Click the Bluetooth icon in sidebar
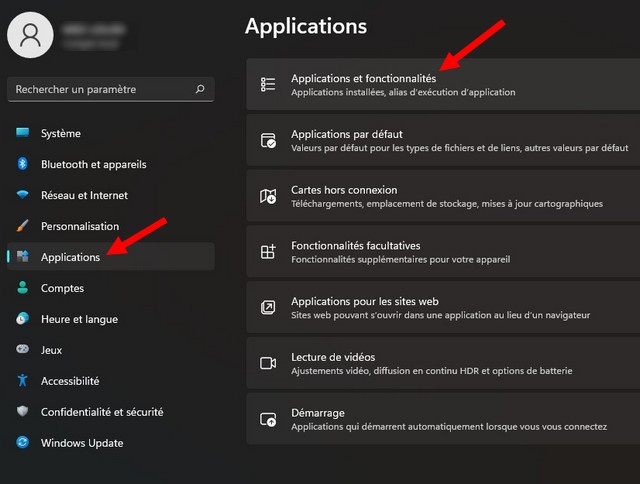The width and height of the screenshot is (640, 484). (x=22, y=164)
